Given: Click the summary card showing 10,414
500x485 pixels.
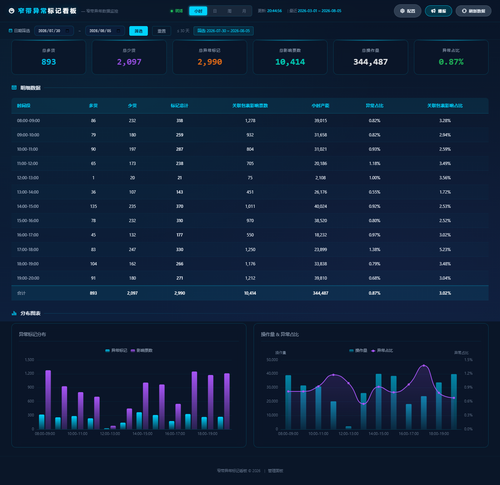Looking at the screenshot, I should 290,57.
